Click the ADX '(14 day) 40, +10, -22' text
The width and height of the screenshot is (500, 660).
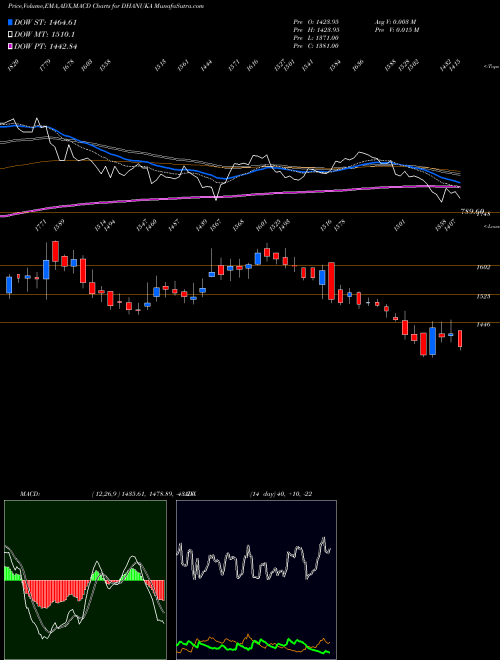coord(281,494)
